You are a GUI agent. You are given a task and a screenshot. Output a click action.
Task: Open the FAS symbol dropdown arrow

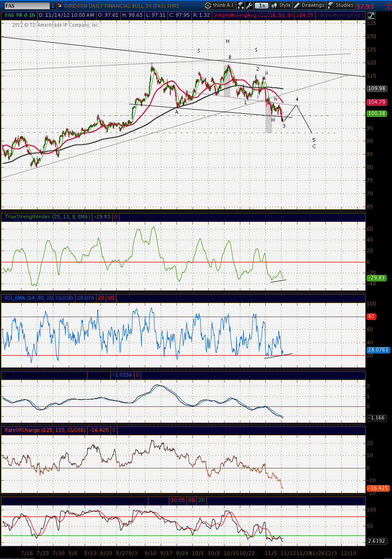tap(53, 6)
